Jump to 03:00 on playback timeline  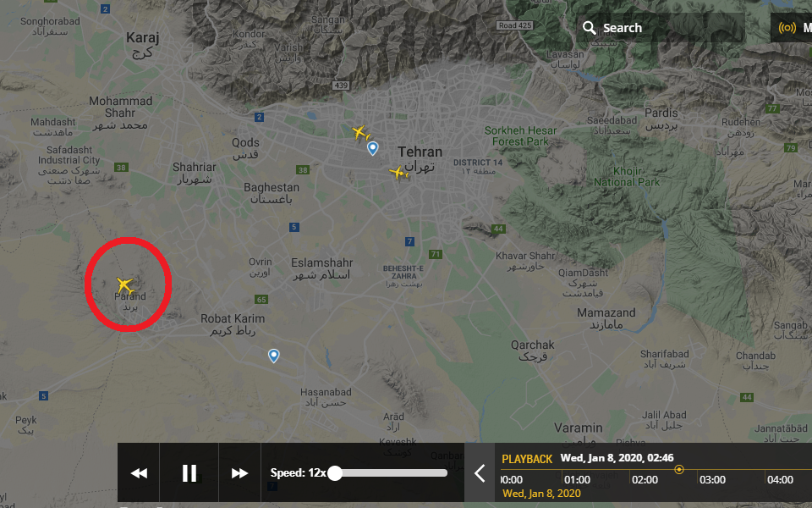[712, 479]
